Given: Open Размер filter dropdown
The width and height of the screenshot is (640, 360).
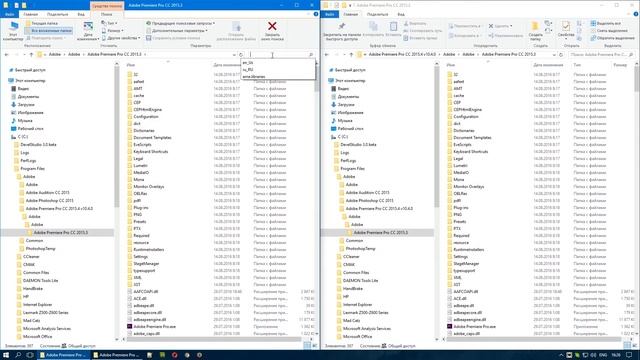Looking at the screenshot, I should [x=113, y=31].
